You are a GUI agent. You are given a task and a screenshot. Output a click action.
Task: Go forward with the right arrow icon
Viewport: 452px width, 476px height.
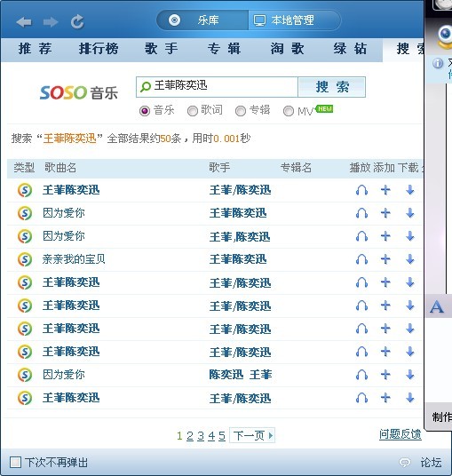[x=51, y=22]
